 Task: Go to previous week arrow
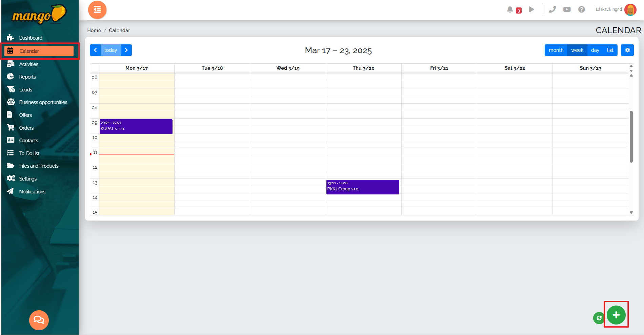(95, 50)
